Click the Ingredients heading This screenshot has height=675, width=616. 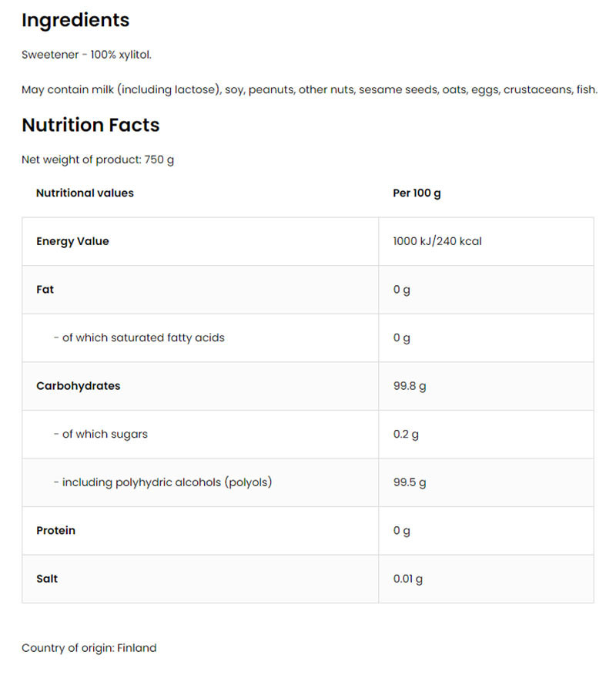tap(75, 21)
